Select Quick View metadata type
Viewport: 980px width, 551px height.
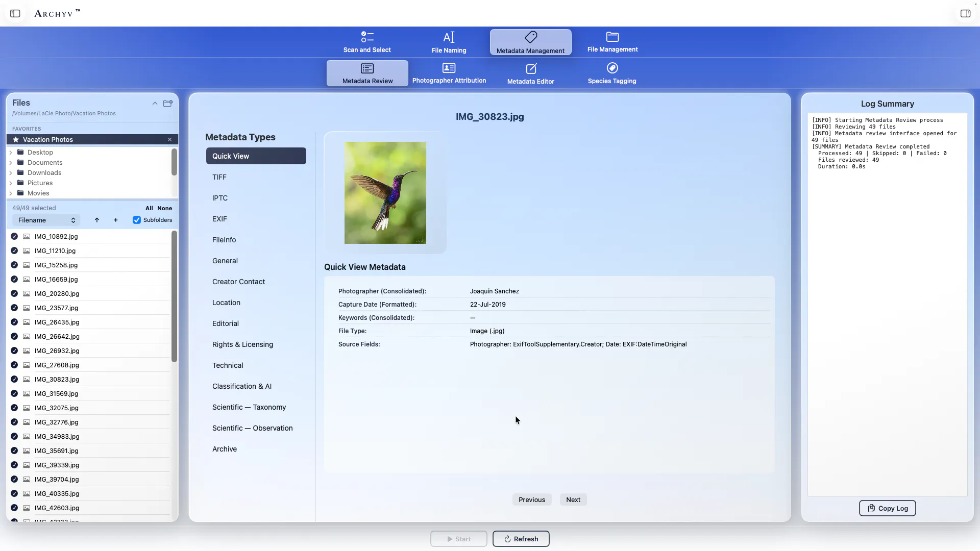[x=256, y=156]
